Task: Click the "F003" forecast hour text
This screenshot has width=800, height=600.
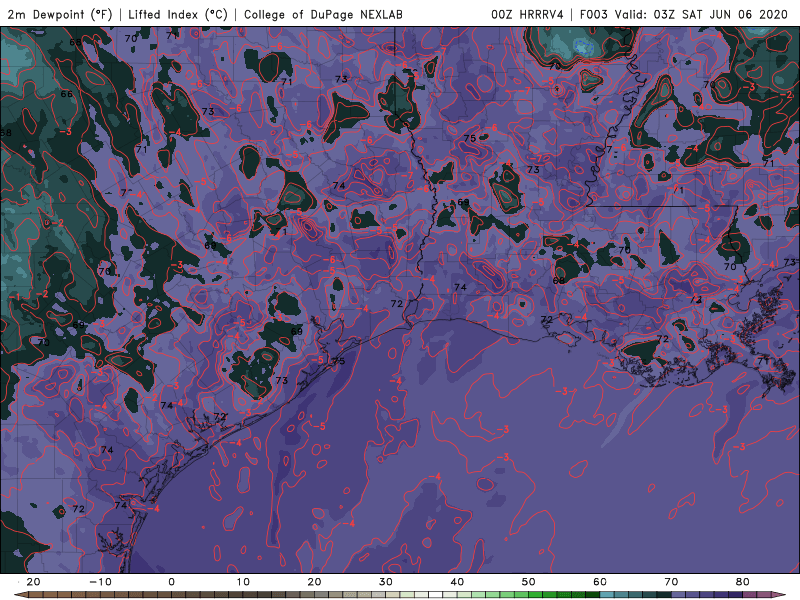Action: (x=593, y=14)
